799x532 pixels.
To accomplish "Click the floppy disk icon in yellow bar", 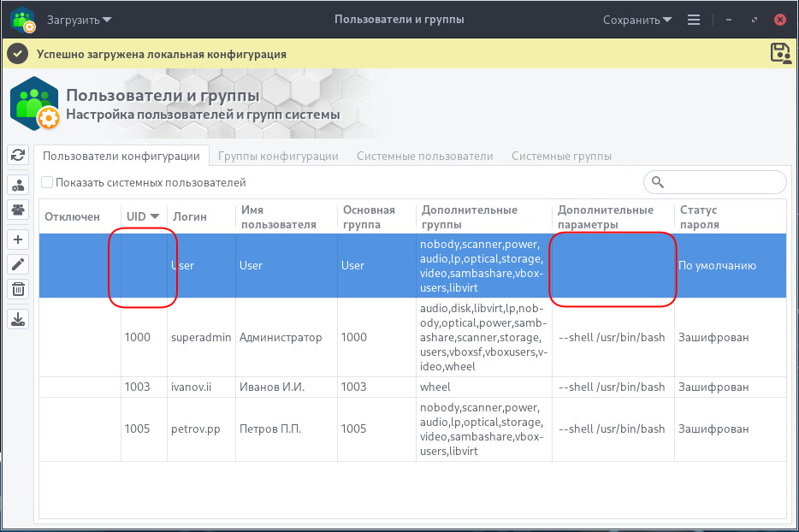I will [x=780, y=53].
